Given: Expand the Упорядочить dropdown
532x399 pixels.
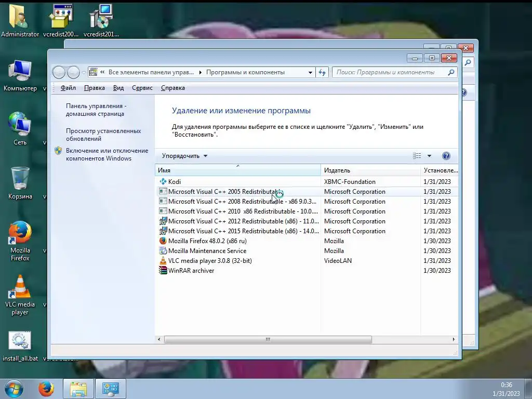Looking at the screenshot, I should [x=184, y=156].
